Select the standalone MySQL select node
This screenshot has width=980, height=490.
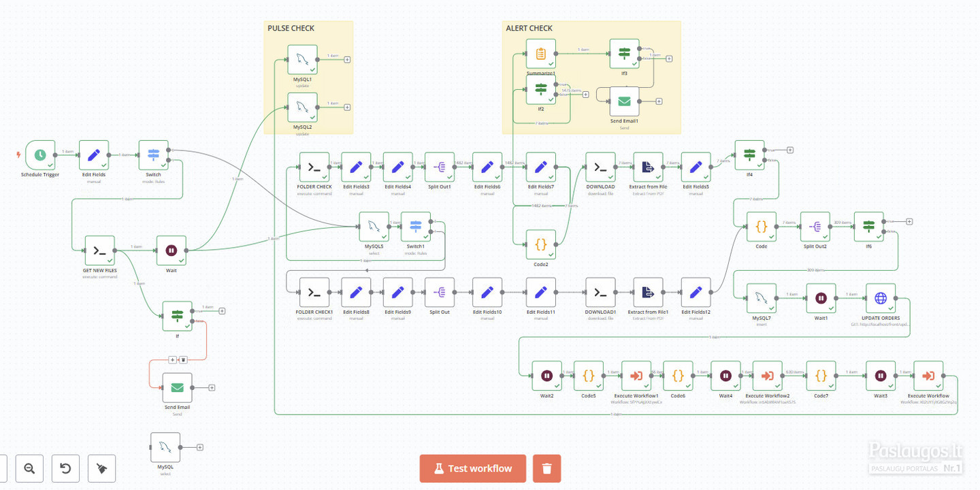[165, 447]
